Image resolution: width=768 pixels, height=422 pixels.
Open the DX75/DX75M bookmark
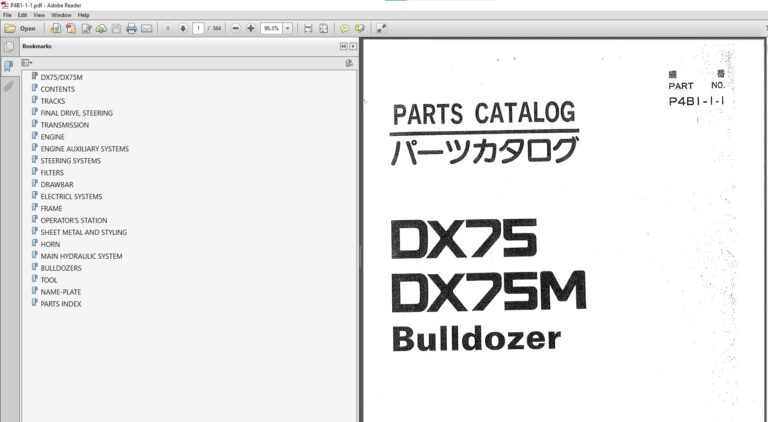[x=61, y=77]
